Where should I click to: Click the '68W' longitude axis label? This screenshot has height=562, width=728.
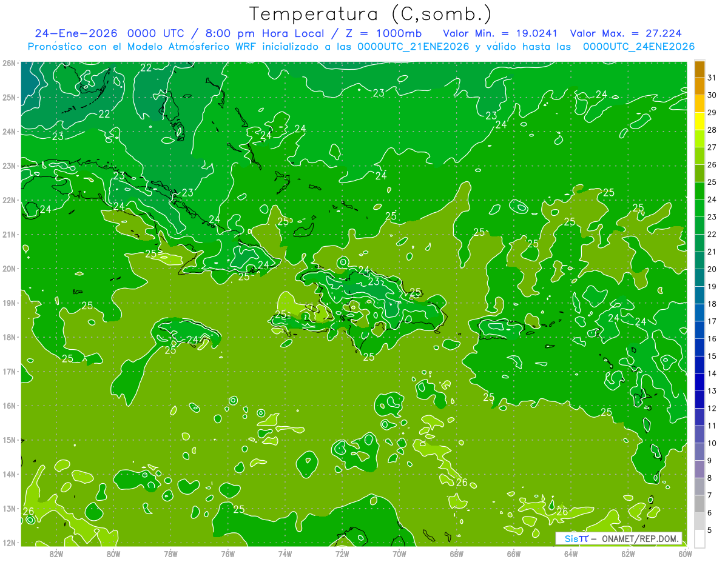[x=457, y=554]
